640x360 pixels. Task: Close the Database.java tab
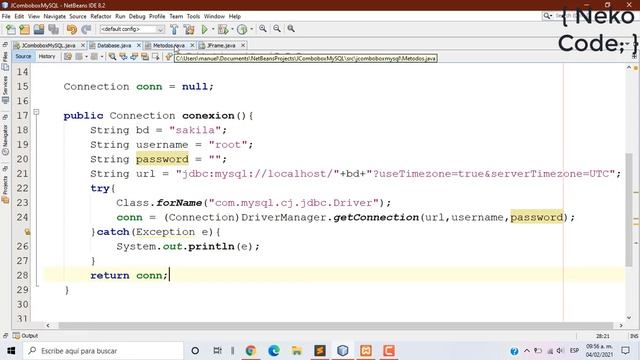[138, 45]
